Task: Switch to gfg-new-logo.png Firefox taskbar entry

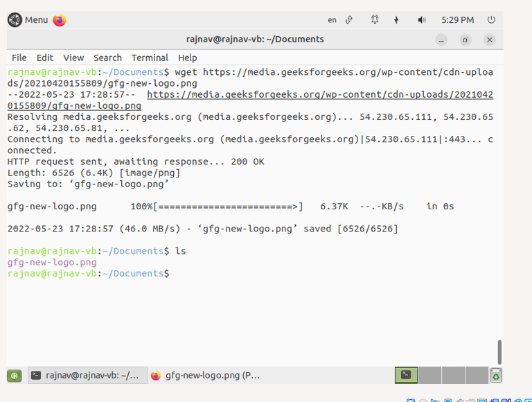Action: pos(207,375)
